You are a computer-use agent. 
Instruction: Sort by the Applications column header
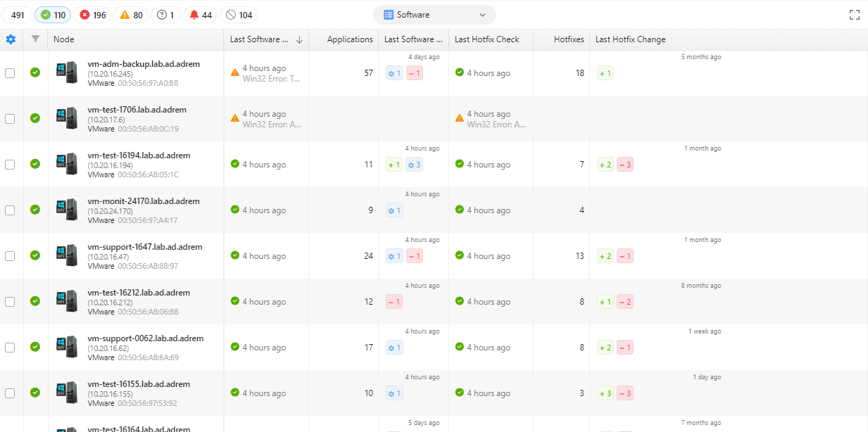click(350, 39)
